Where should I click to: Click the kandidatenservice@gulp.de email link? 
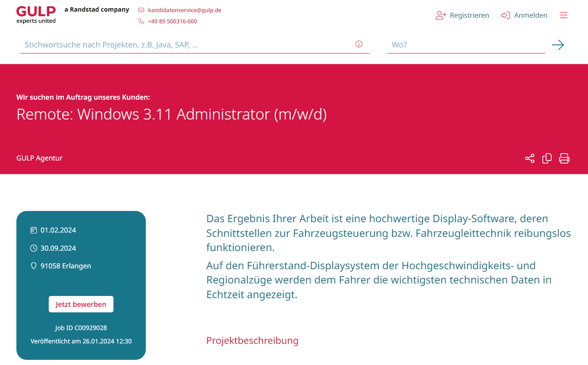pos(184,10)
